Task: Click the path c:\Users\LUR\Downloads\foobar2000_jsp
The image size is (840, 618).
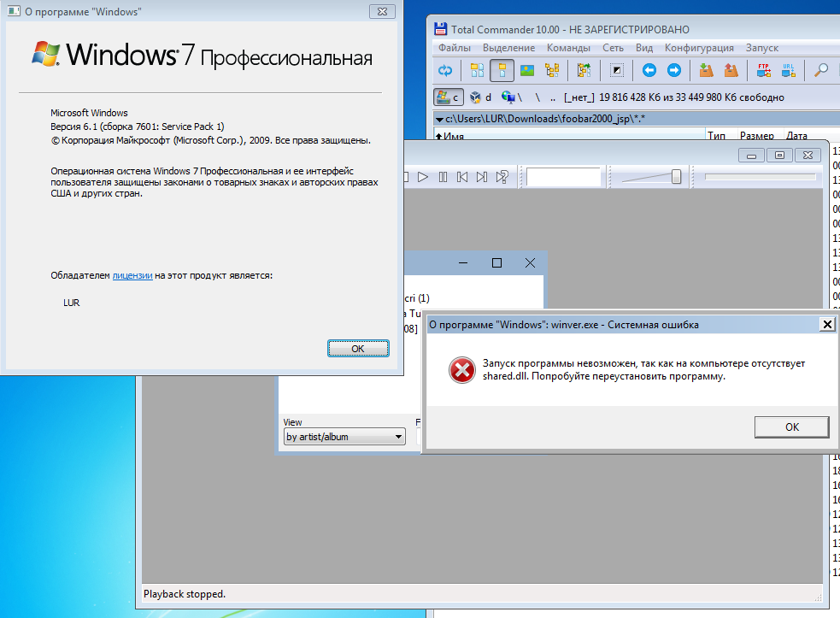Action: click(x=545, y=119)
